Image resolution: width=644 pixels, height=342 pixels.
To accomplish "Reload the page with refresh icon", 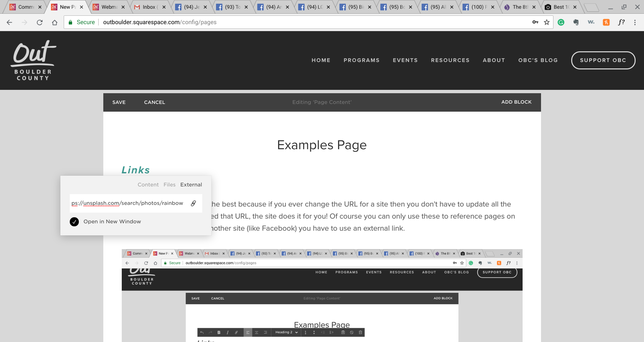I will point(40,22).
